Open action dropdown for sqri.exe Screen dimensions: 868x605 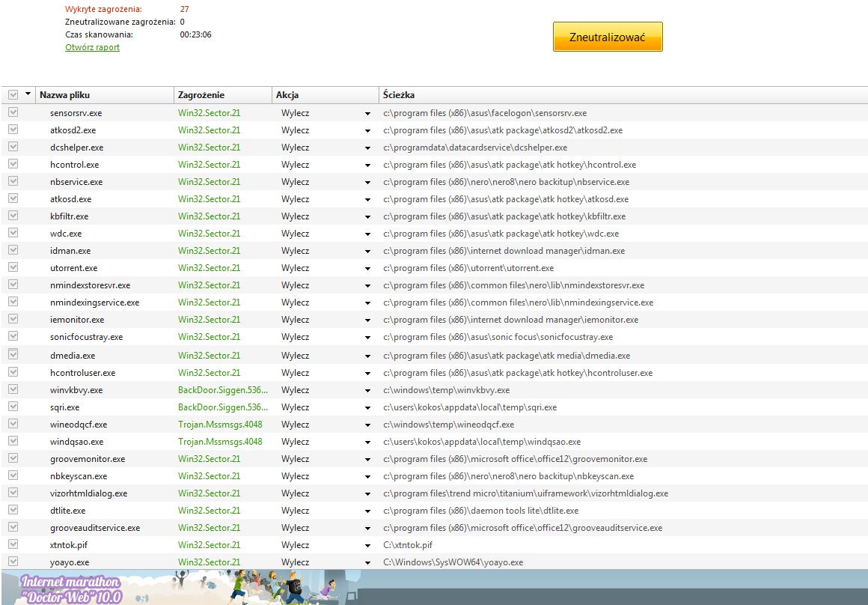(x=367, y=408)
